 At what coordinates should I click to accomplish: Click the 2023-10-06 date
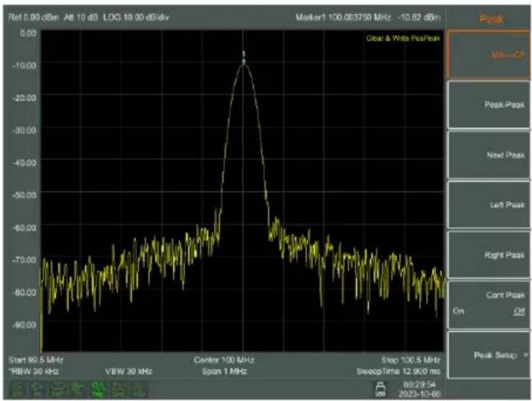click(x=419, y=393)
